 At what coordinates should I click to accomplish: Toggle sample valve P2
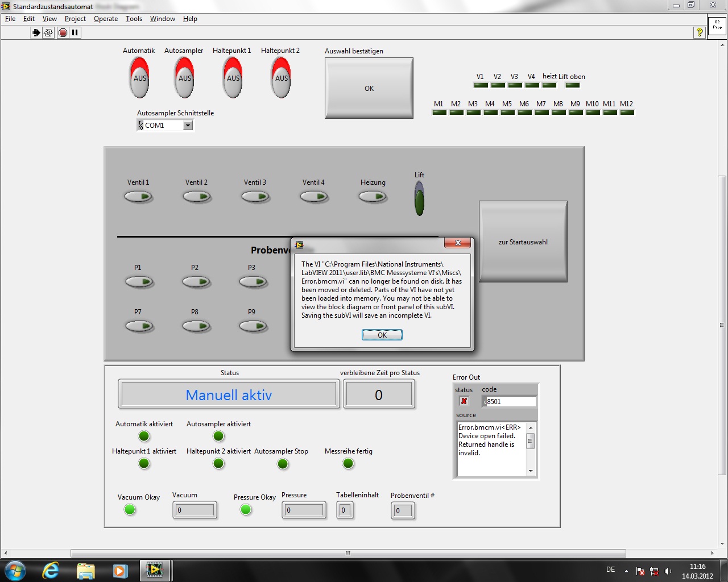196,281
